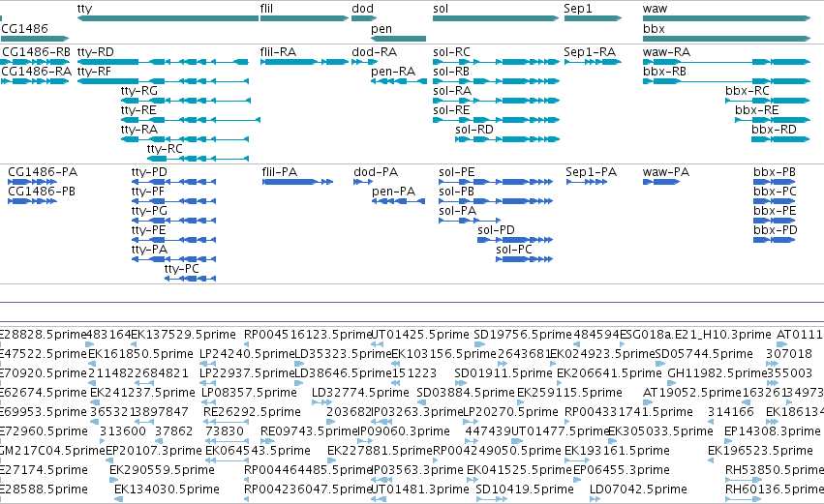Pick the bbx-RC transcript label
This screenshot has height=504, width=824.
tap(748, 90)
